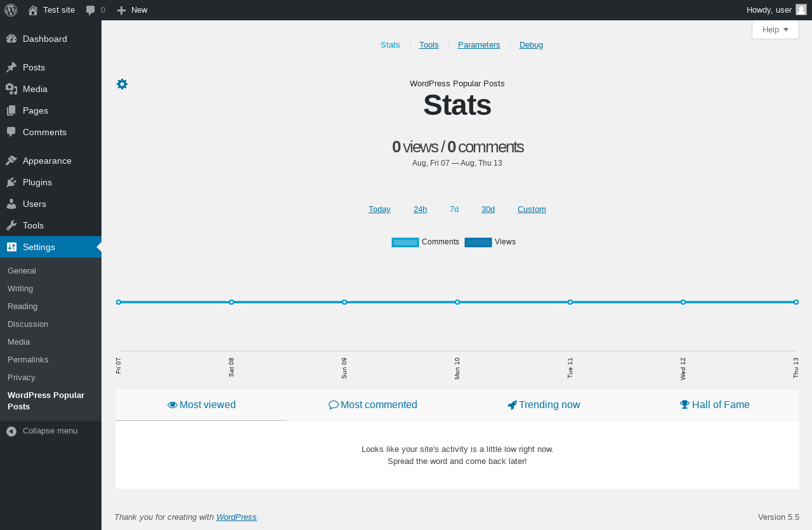Select the Stats tab
812x530 pixels.
coord(390,45)
